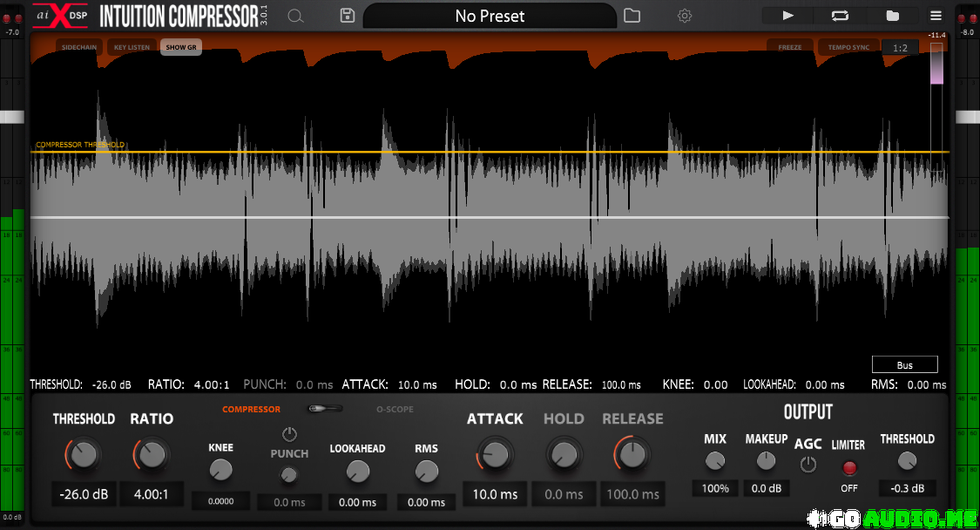This screenshot has height=530, width=980.
Task: Click the 100.0 ms release value field
Action: point(632,494)
